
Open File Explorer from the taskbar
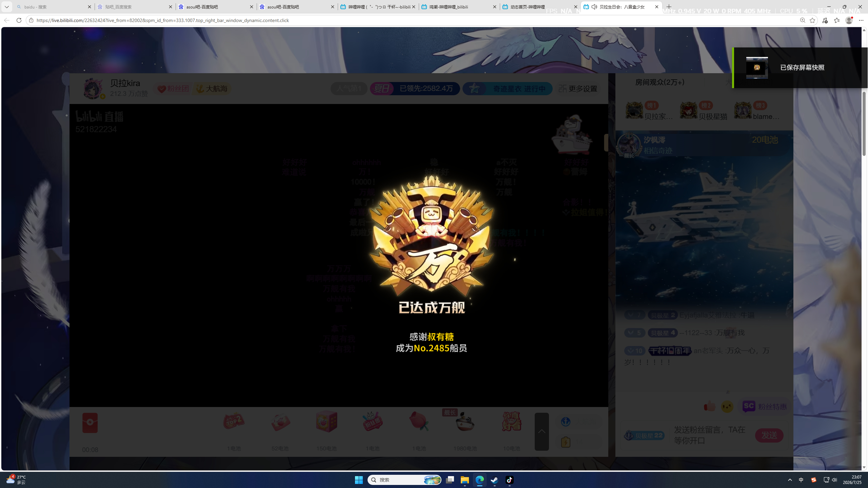coord(465,480)
